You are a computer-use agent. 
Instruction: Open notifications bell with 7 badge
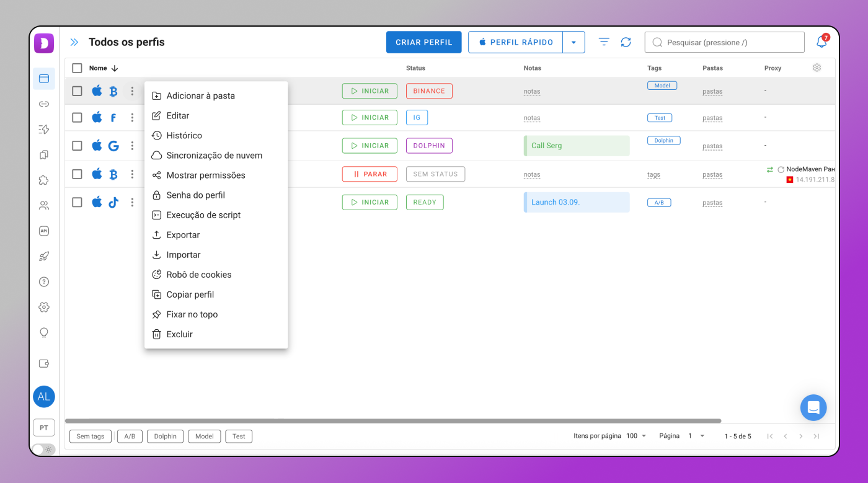[821, 42]
